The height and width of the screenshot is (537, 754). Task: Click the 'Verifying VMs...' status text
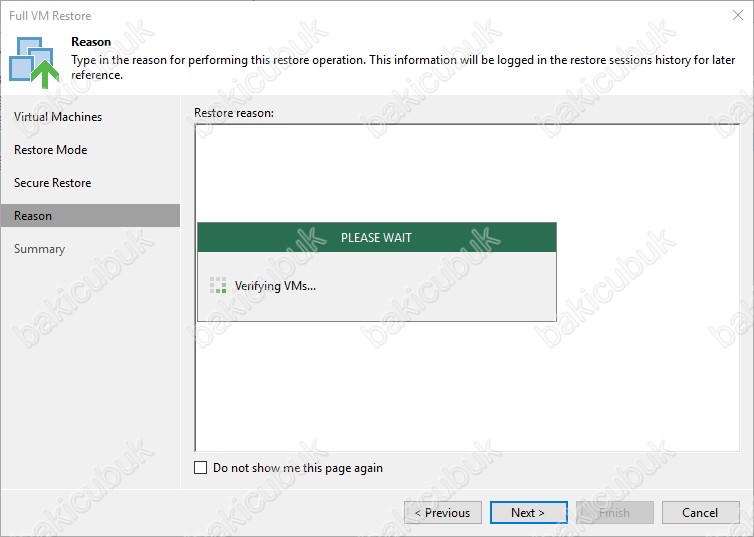tap(275, 286)
